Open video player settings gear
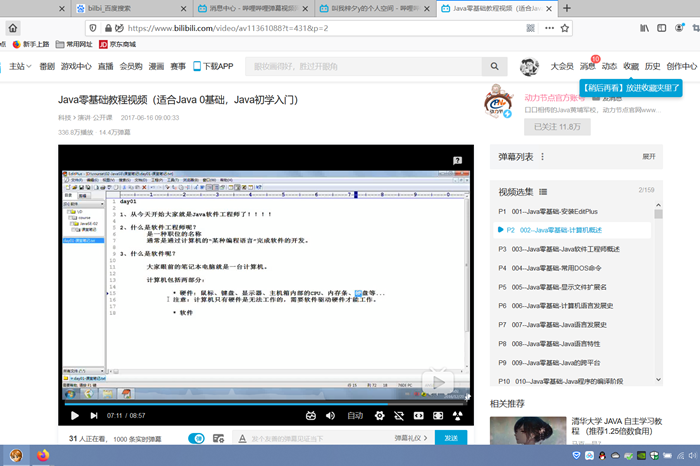The width and height of the screenshot is (700, 466). [x=379, y=414]
